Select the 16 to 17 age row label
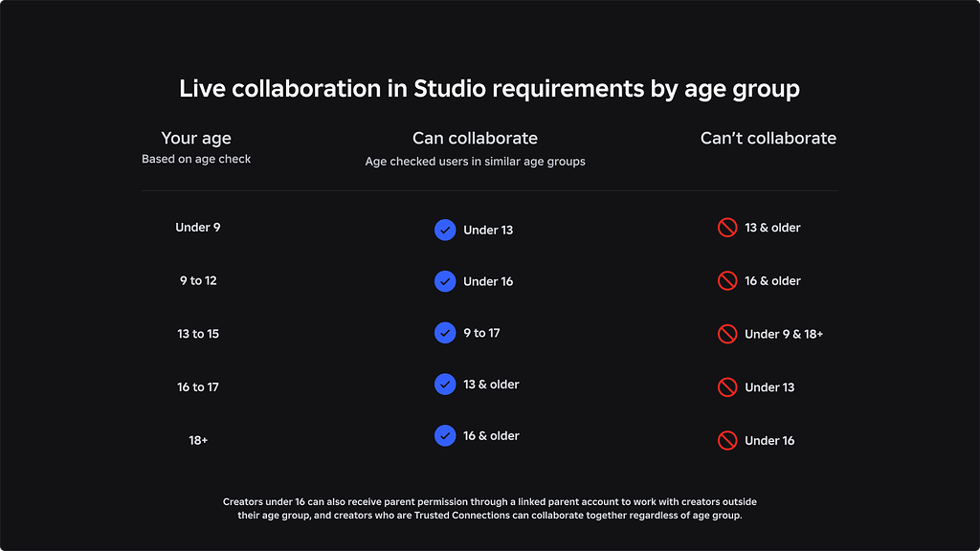Image resolution: width=980 pixels, height=551 pixels. (198, 387)
